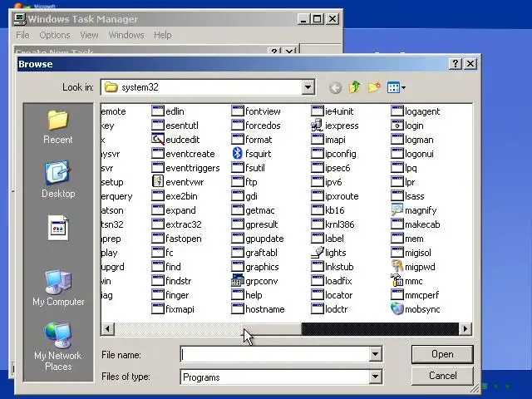The width and height of the screenshot is (532, 399).
Task: Go up one folder level
Action: [x=355, y=87]
